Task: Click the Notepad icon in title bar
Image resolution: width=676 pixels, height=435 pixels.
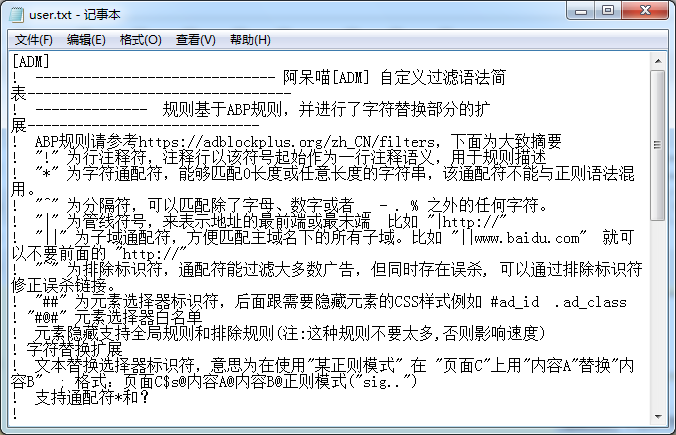Action: (14, 12)
